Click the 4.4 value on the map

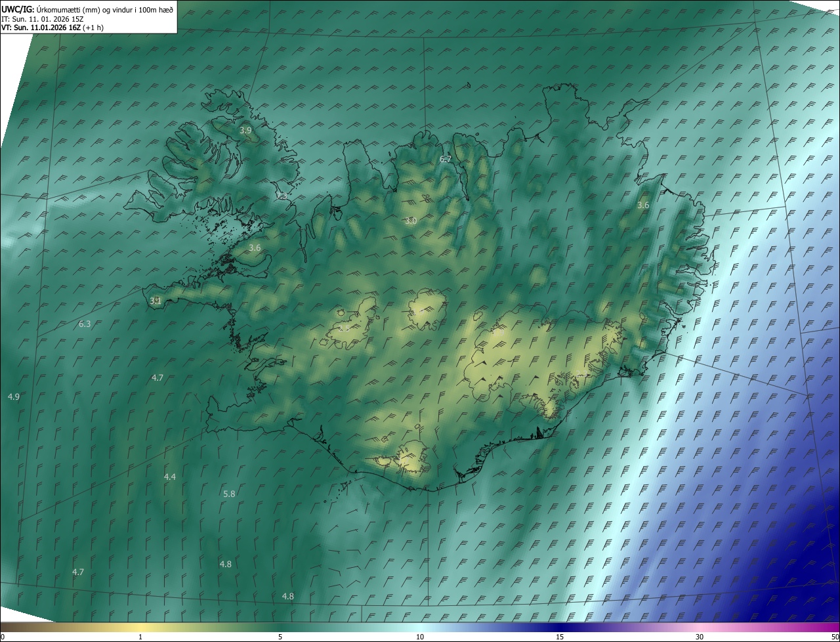click(x=170, y=477)
